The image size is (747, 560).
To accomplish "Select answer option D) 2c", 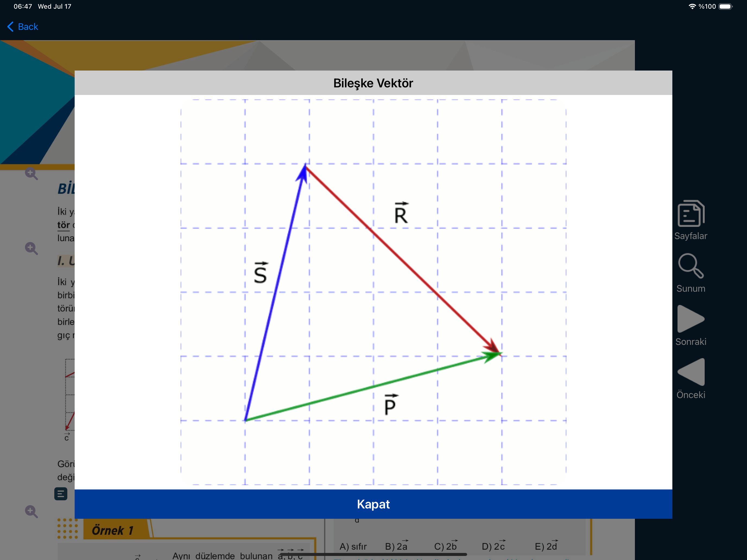I will click(493, 546).
